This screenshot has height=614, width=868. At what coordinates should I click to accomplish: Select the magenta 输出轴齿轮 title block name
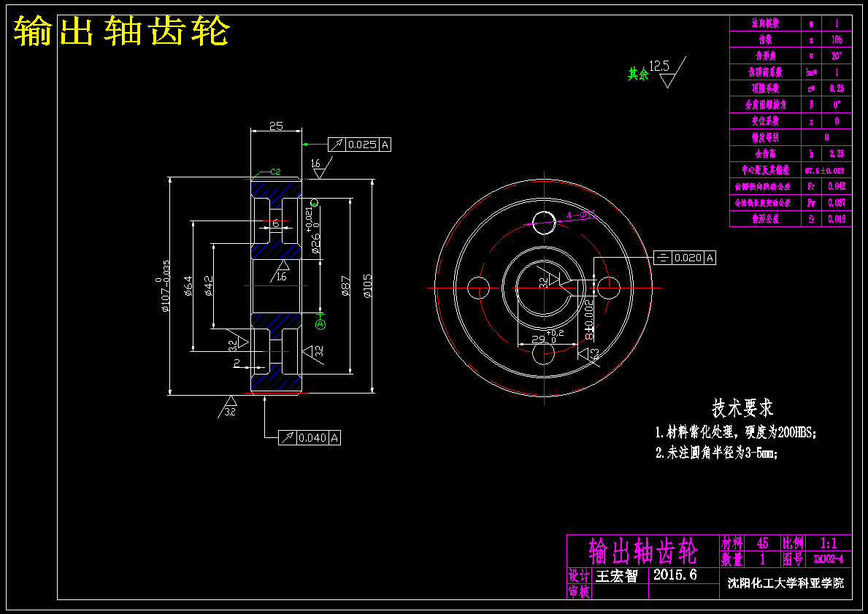pyautogui.click(x=643, y=551)
